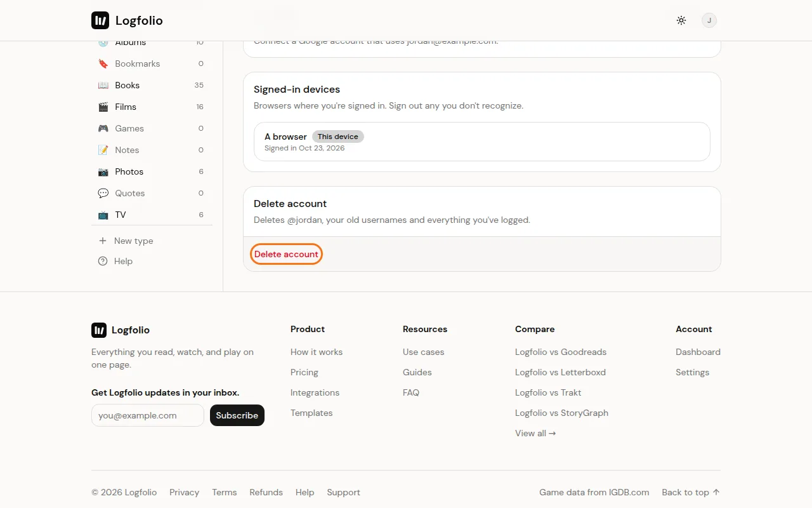The width and height of the screenshot is (812, 508).
Task: Open Logfolio vs Trakt comparison
Action: (548, 392)
